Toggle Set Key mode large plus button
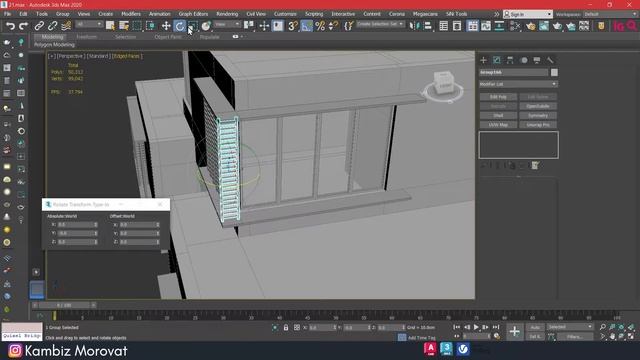Viewport: 640px width, 360px height. (x=514, y=331)
